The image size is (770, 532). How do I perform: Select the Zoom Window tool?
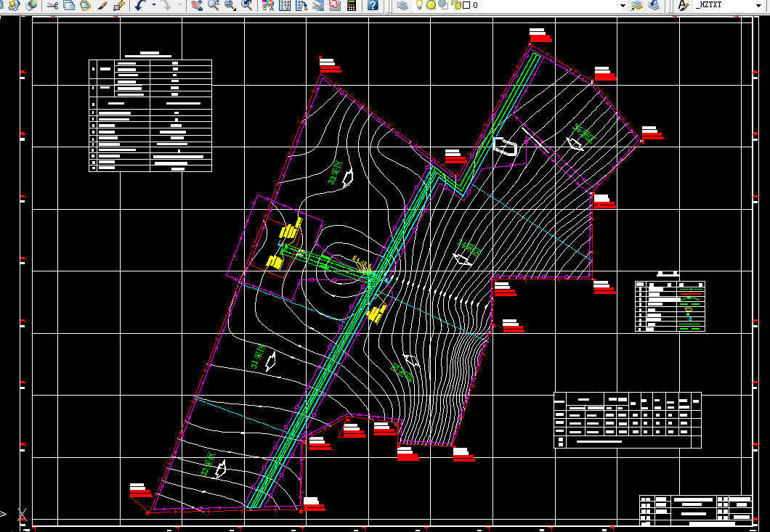[230, 5]
